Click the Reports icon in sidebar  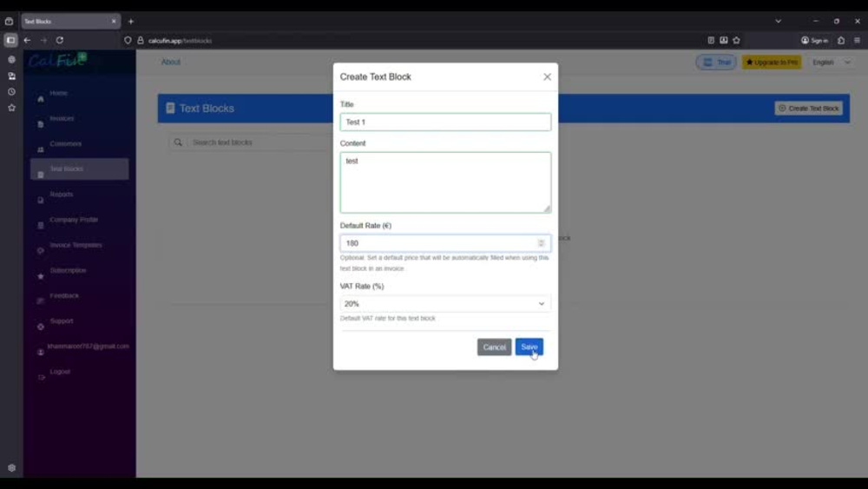click(x=41, y=201)
